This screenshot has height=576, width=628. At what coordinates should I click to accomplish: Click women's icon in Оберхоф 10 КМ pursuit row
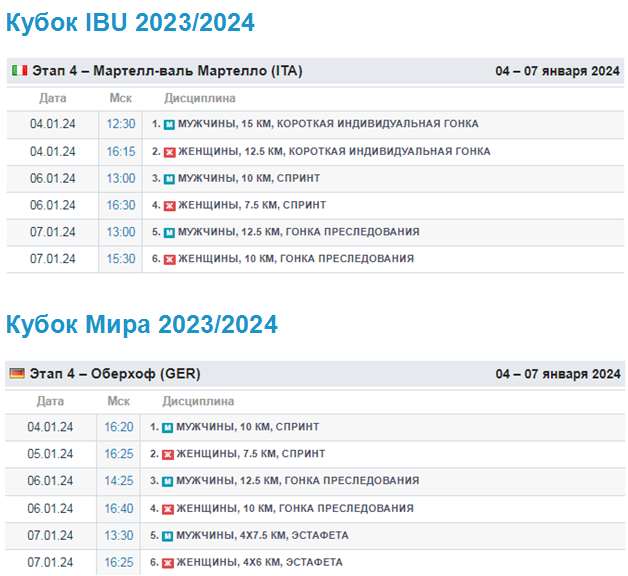click(167, 509)
